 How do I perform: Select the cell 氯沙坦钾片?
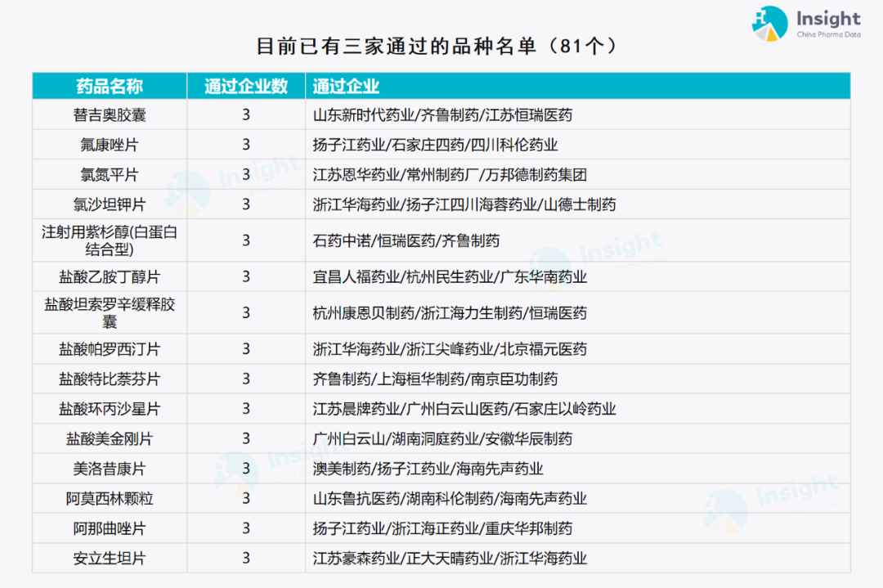[x=110, y=204]
